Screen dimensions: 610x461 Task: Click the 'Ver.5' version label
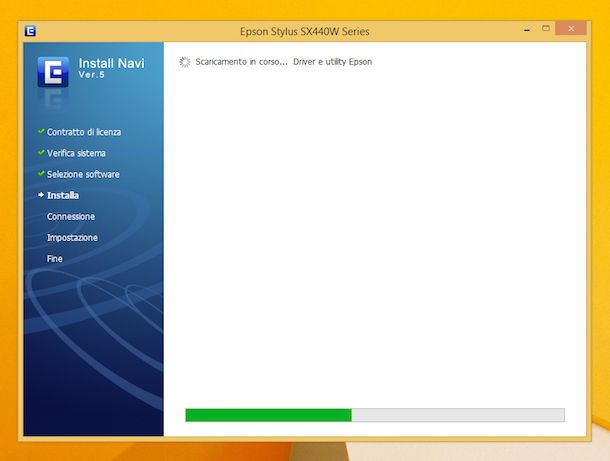(92, 75)
